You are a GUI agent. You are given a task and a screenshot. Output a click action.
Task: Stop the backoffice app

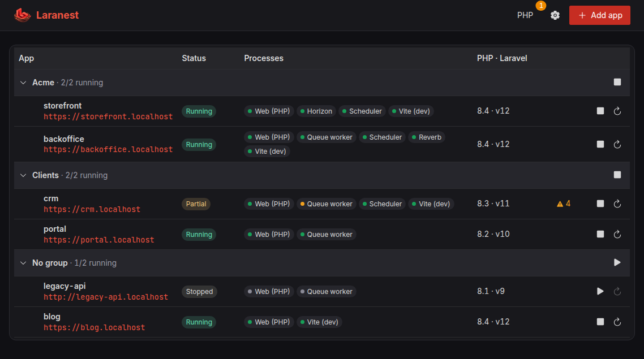coord(600,144)
